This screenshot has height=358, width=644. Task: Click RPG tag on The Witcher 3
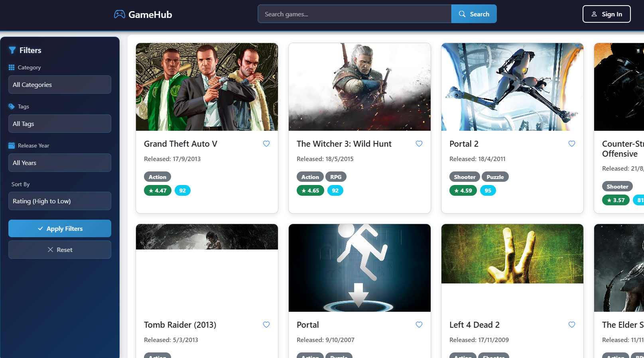[336, 177]
